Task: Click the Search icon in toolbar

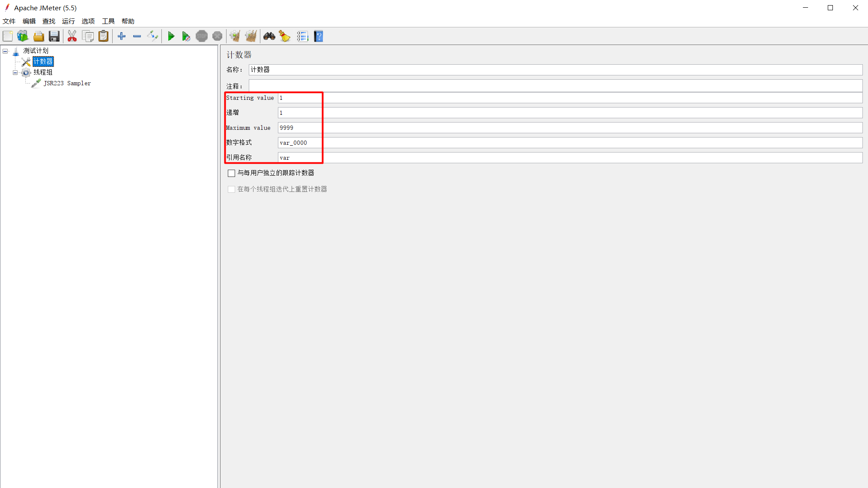Action: 269,36
